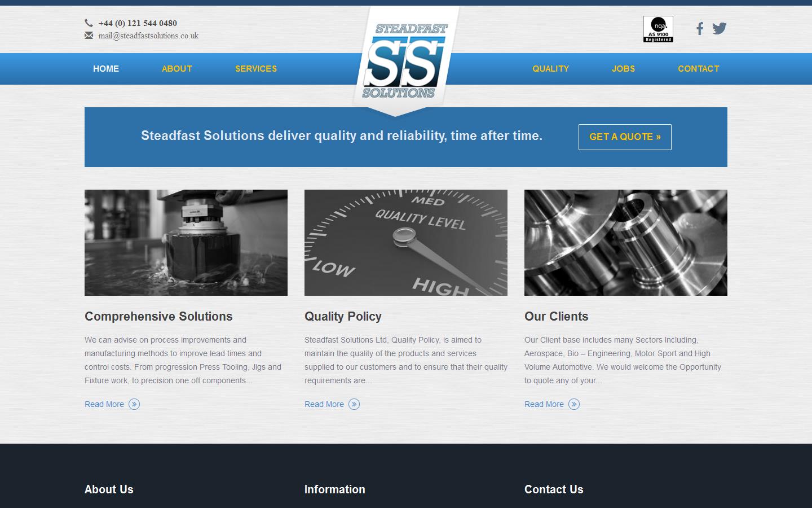Viewport: 812px width, 508px height.
Task: Open the JOBS navigation item
Action: (x=623, y=68)
